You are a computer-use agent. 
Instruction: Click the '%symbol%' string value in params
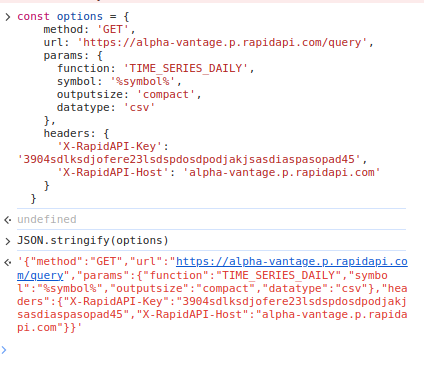(x=143, y=81)
